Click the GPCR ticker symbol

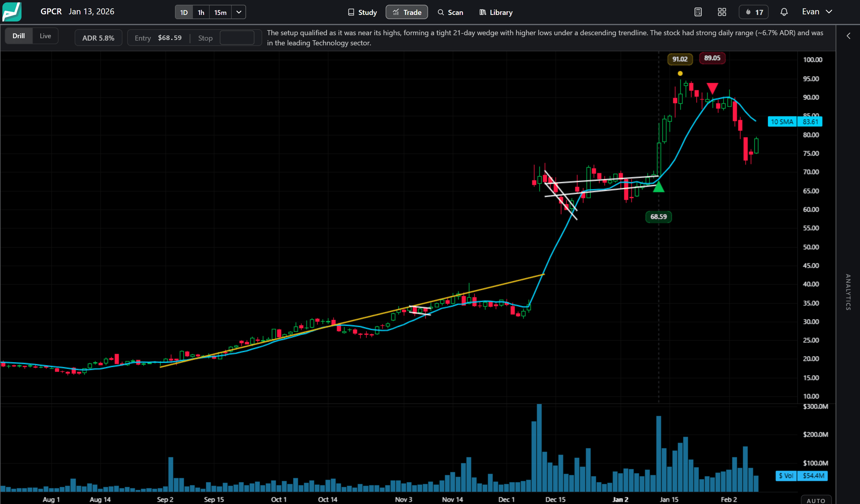(51, 12)
